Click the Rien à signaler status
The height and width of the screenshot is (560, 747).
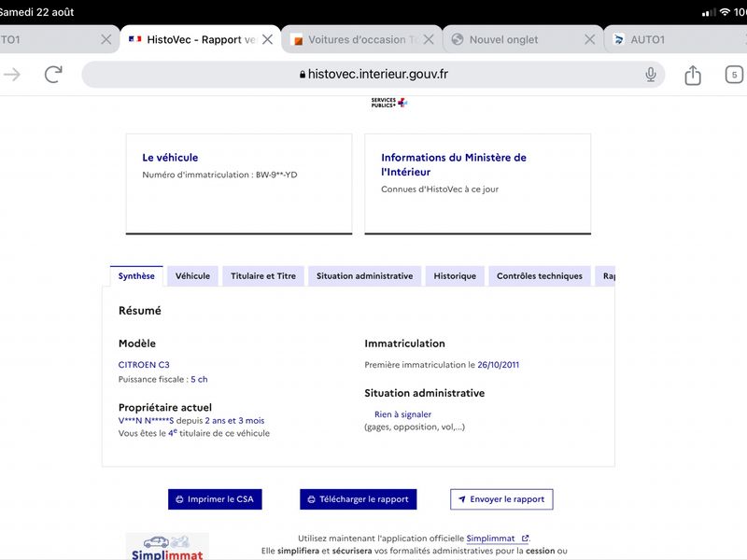click(x=402, y=414)
